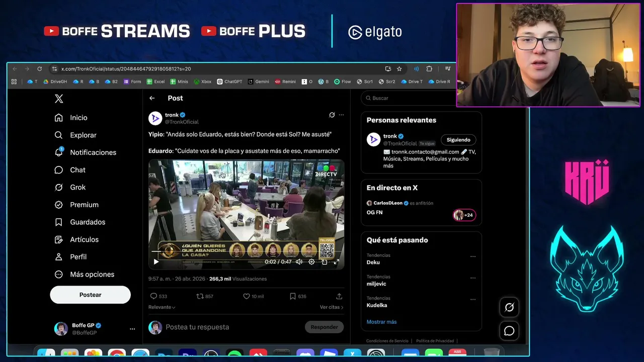Click Mostrar más under trends

(x=381, y=322)
